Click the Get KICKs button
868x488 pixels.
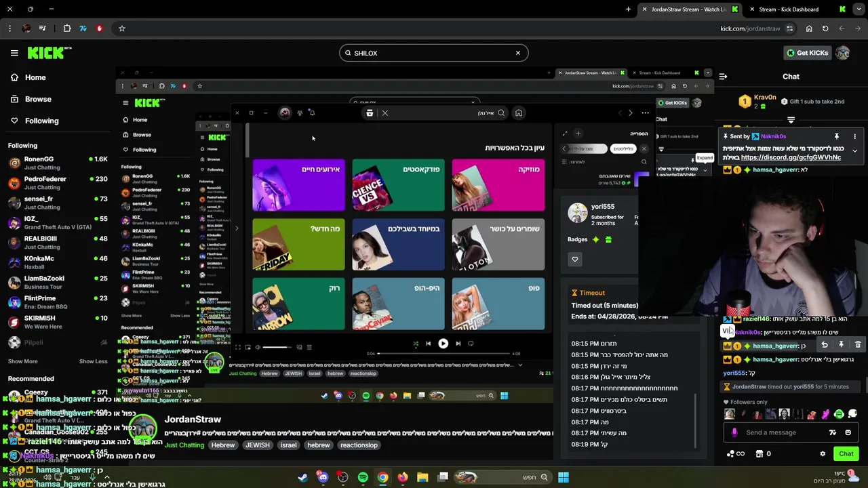coord(807,53)
